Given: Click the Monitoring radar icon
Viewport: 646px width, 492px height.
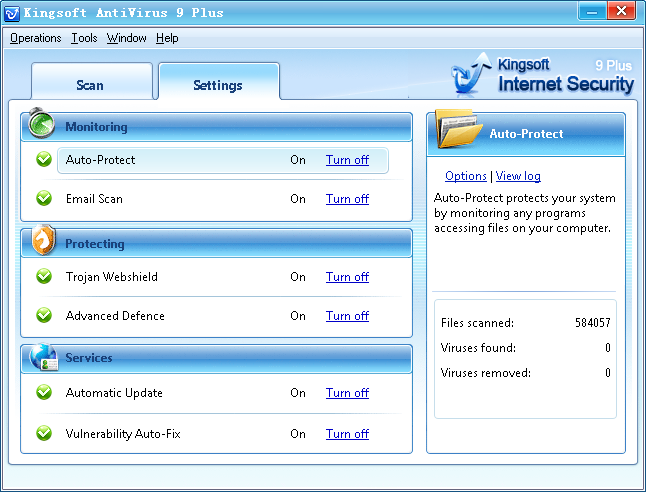Looking at the screenshot, I should (x=41, y=123).
